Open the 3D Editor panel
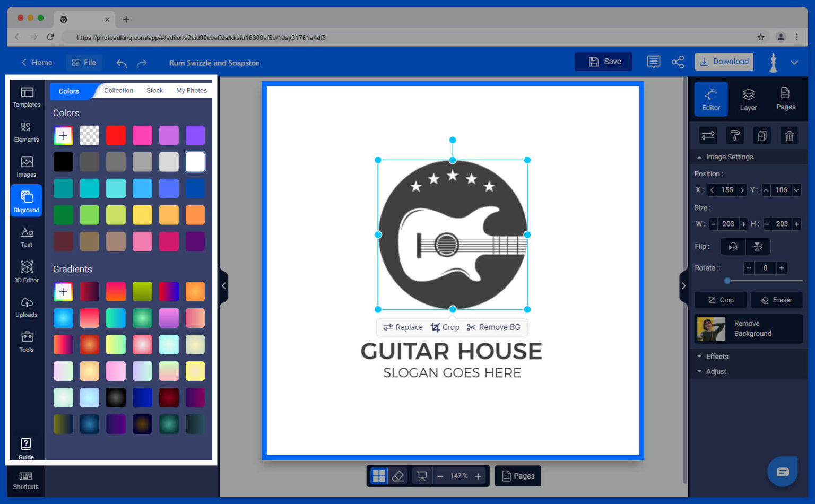 [26, 272]
